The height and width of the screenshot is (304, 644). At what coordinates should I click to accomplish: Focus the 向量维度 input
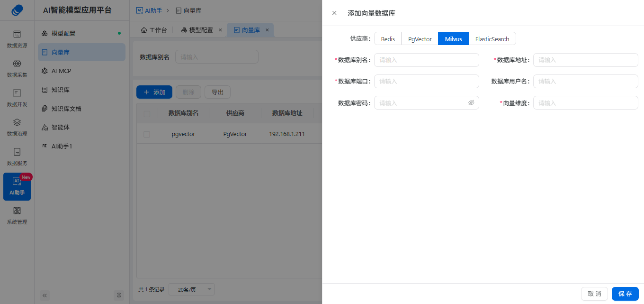[x=586, y=102]
